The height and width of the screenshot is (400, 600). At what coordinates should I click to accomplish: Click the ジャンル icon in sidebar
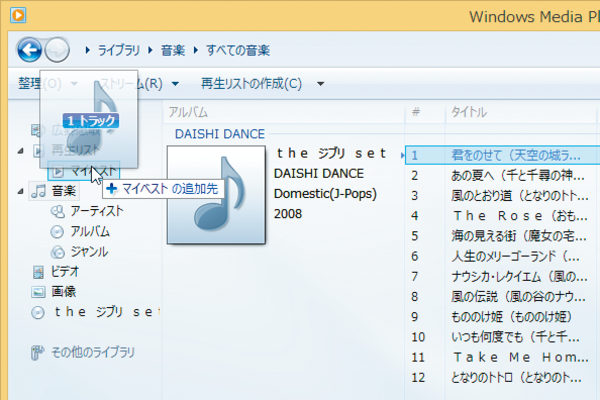tap(57, 252)
